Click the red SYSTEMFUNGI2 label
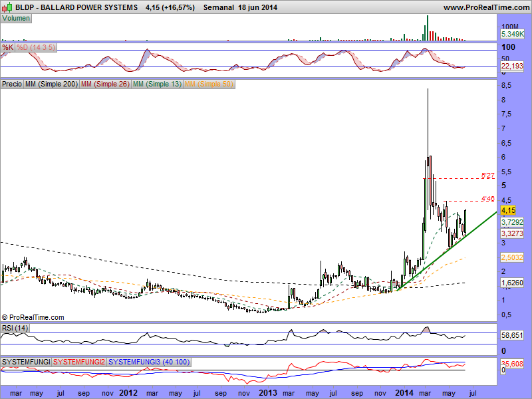 tap(79, 362)
